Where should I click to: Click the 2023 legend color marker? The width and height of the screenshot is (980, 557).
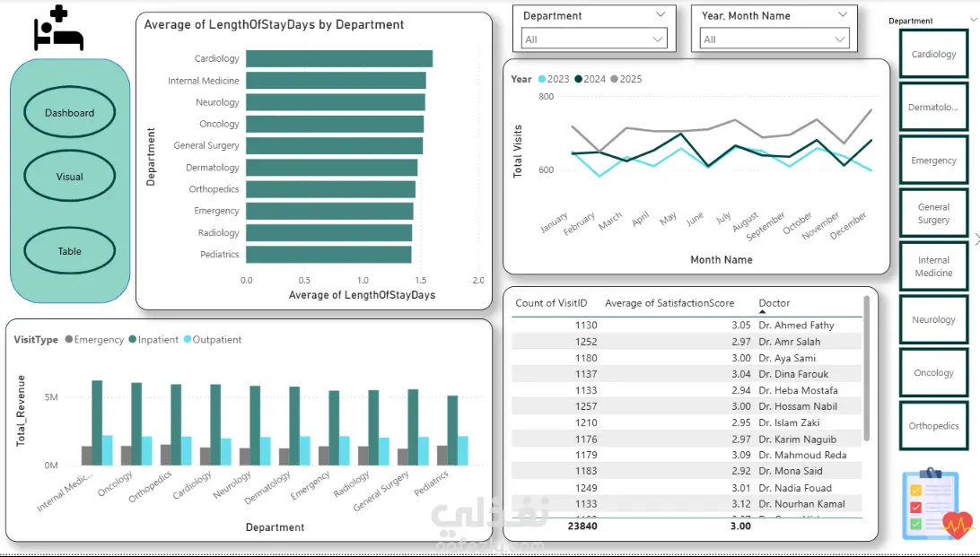[542, 79]
